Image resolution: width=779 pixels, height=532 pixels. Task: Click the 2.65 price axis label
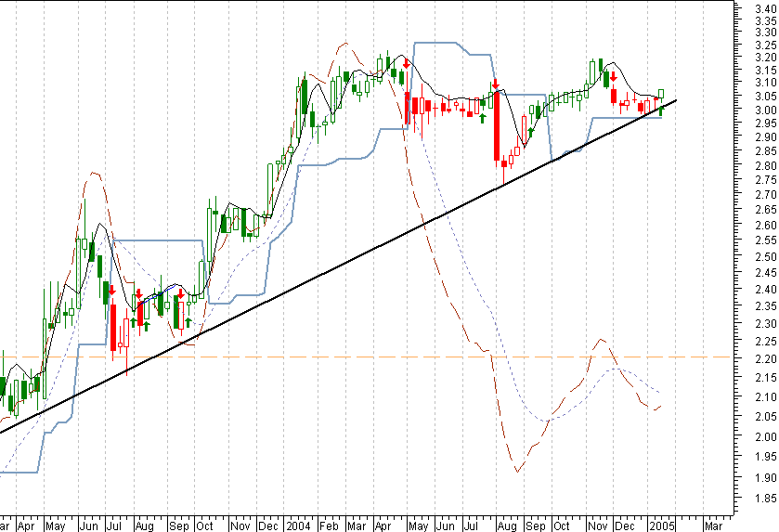(766, 210)
